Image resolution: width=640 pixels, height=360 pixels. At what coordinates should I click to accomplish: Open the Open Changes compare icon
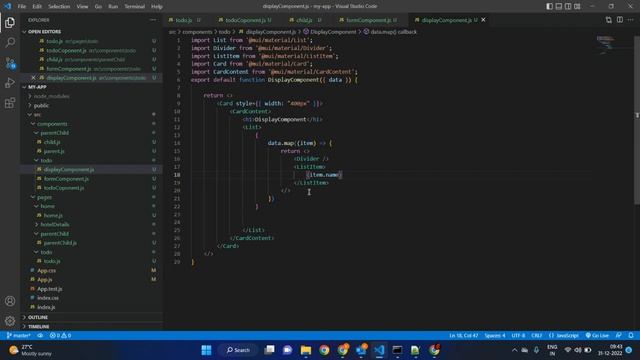[x=609, y=20]
